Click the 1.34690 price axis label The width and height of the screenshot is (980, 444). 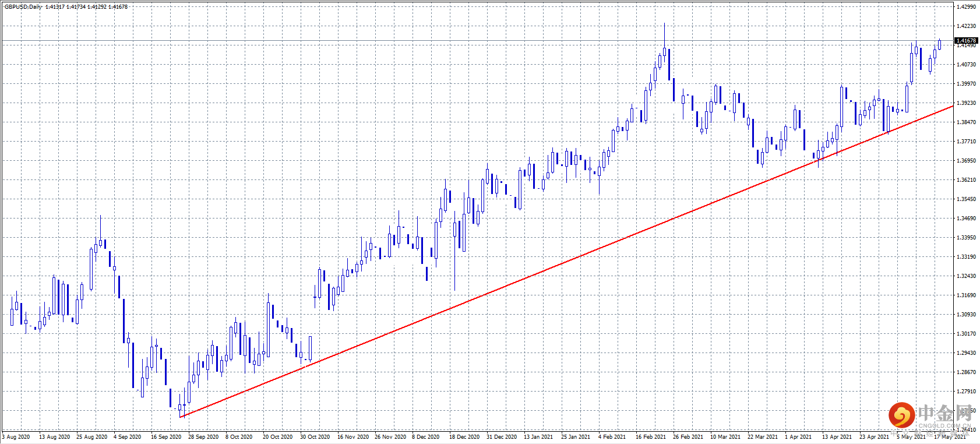pyautogui.click(x=967, y=219)
